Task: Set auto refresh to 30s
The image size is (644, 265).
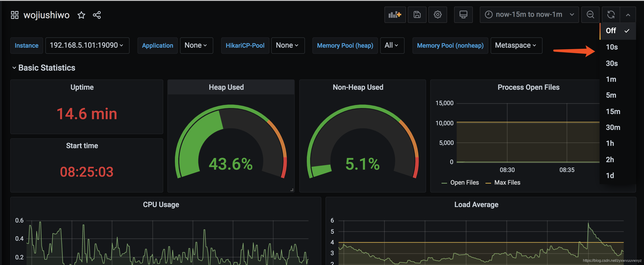Action: click(x=618, y=63)
